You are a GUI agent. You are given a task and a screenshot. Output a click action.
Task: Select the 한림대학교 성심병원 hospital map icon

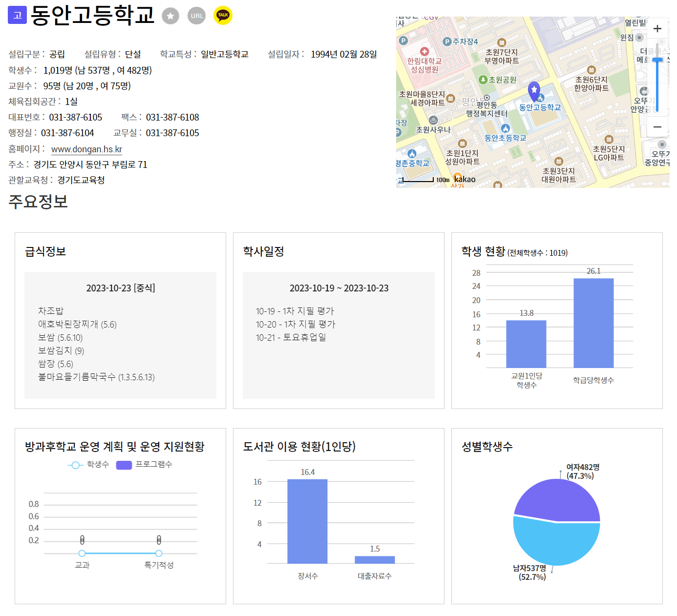point(424,51)
